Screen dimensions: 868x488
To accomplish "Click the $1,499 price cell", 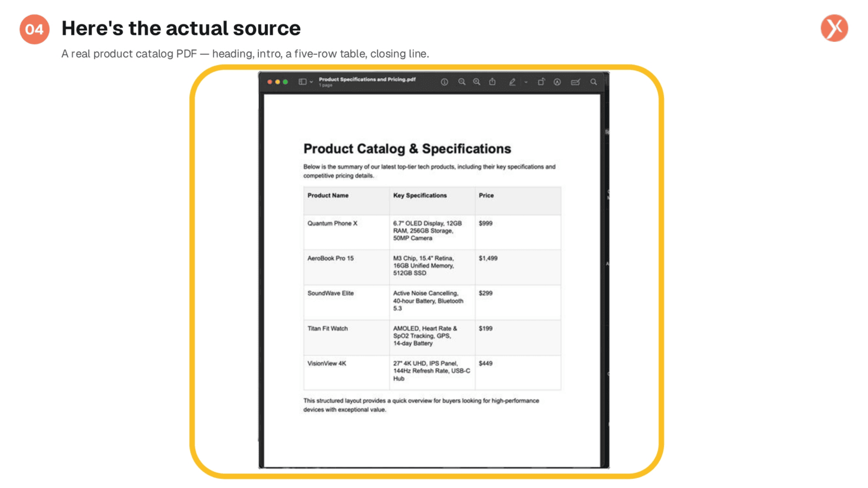I will tap(518, 267).
